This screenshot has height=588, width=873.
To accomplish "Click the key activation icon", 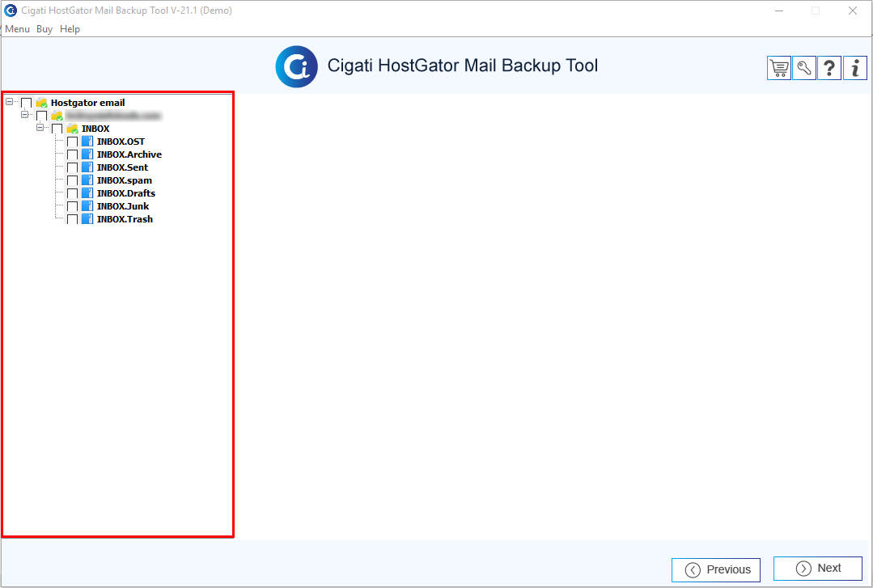I will point(804,69).
